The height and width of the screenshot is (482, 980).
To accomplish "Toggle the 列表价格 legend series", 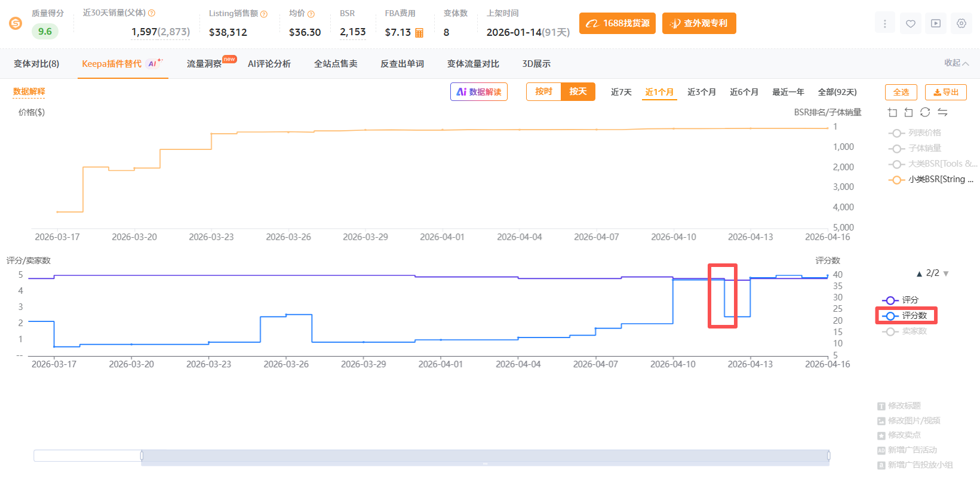I will coord(923,133).
